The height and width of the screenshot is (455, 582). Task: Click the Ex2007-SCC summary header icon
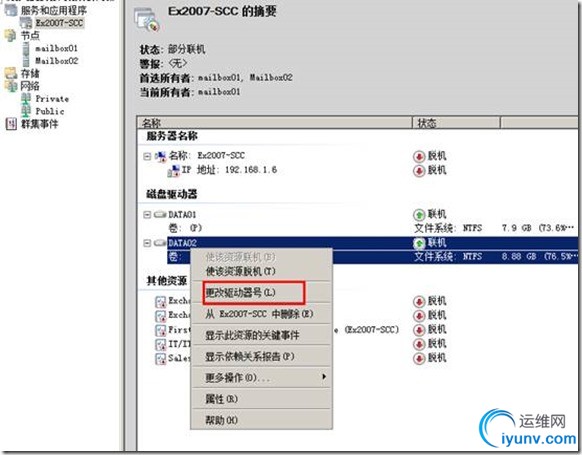[x=147, y=20]
